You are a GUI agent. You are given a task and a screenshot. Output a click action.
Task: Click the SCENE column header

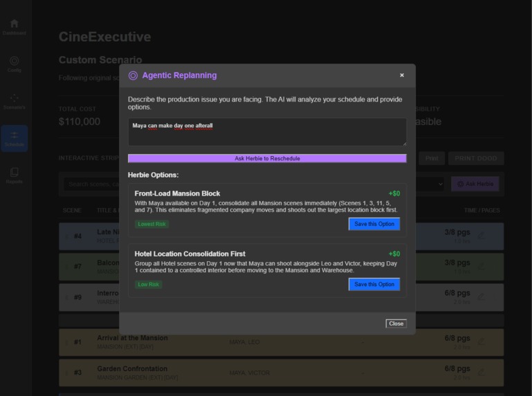point(72,211)
